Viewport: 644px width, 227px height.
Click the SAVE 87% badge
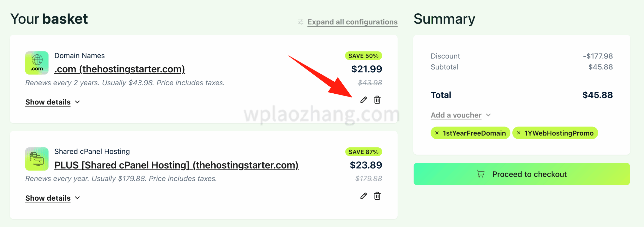tap(364, 152)
